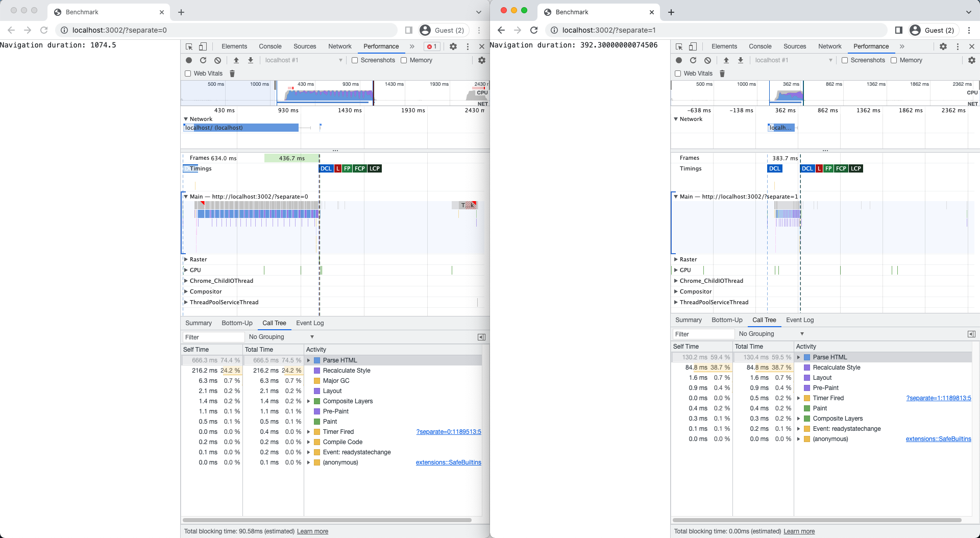Open localhost #1 profile dropdown in left DevTools

(303, 60)
